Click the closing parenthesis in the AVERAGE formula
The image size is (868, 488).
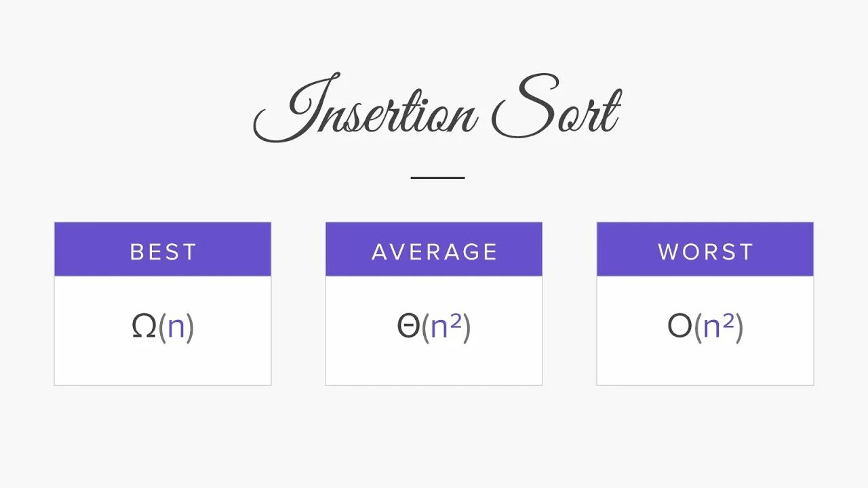[467, 328]
